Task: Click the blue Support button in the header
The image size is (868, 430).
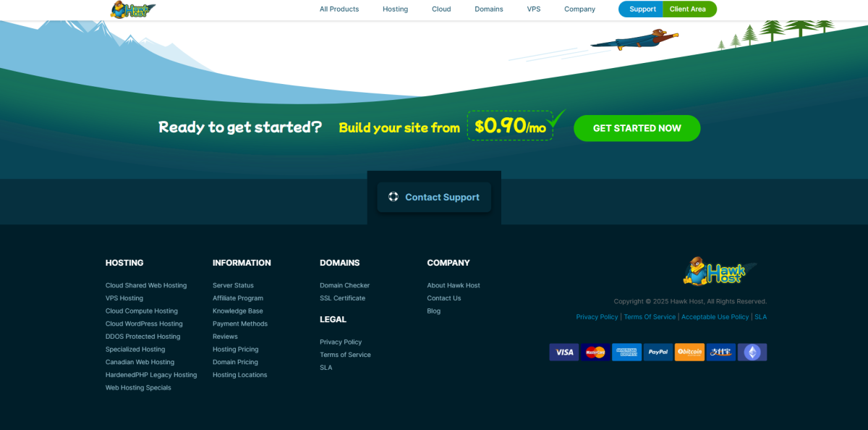Action: (642, 9)
